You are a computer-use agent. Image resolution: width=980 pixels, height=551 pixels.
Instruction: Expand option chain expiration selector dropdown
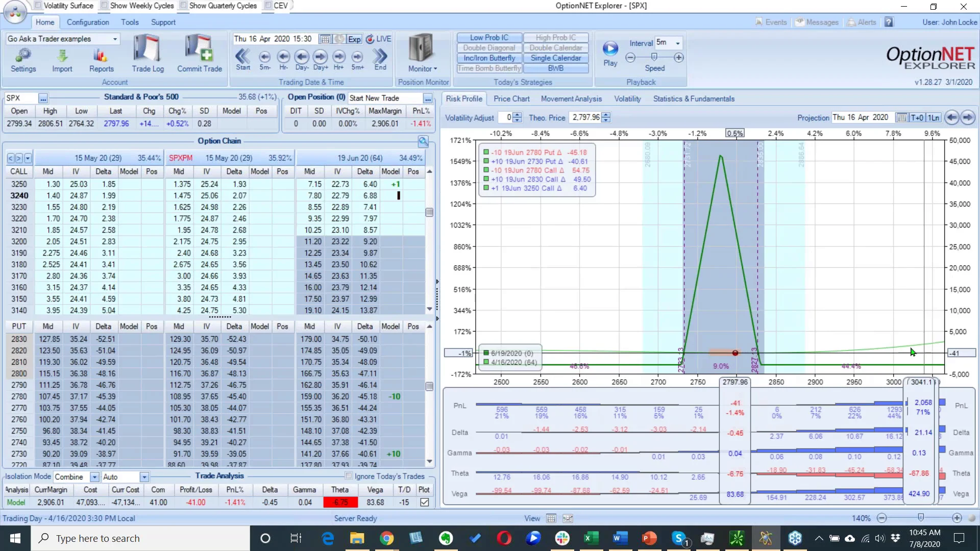pyautogui.click(x=28, y=159)
